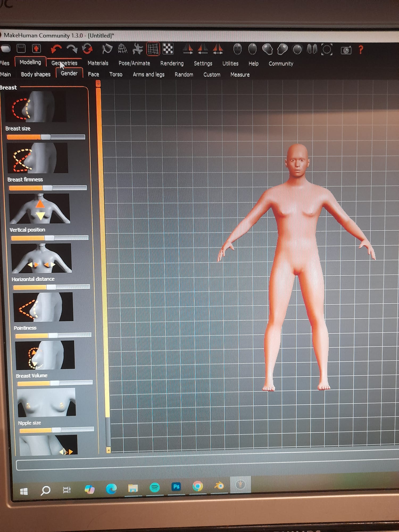Click the Export icon with red arrow
Screen dimensions: 399x532
36,48
